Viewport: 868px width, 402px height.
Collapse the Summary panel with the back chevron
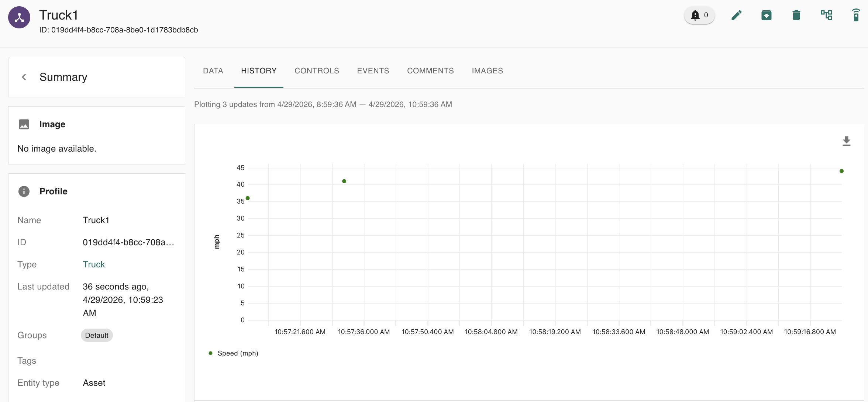24,77
